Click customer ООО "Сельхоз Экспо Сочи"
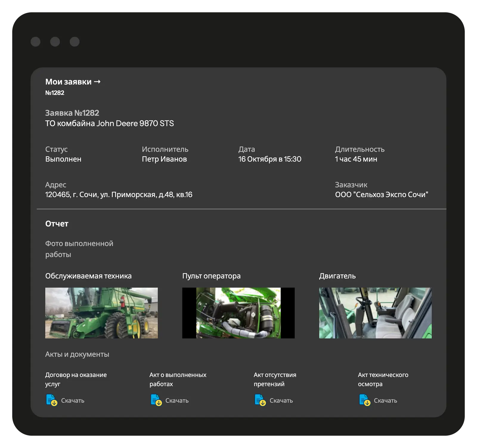The width and height of the screenshot is (477, 448). point(381,195)
